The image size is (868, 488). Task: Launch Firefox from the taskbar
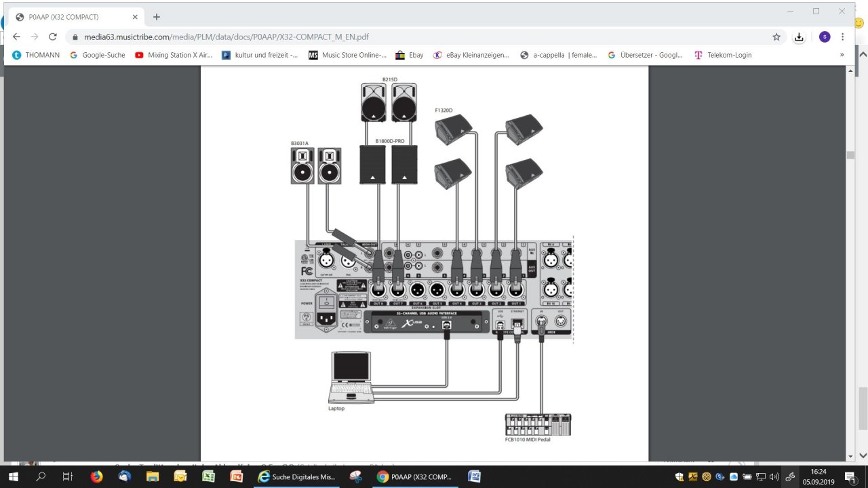click(96, 476)
